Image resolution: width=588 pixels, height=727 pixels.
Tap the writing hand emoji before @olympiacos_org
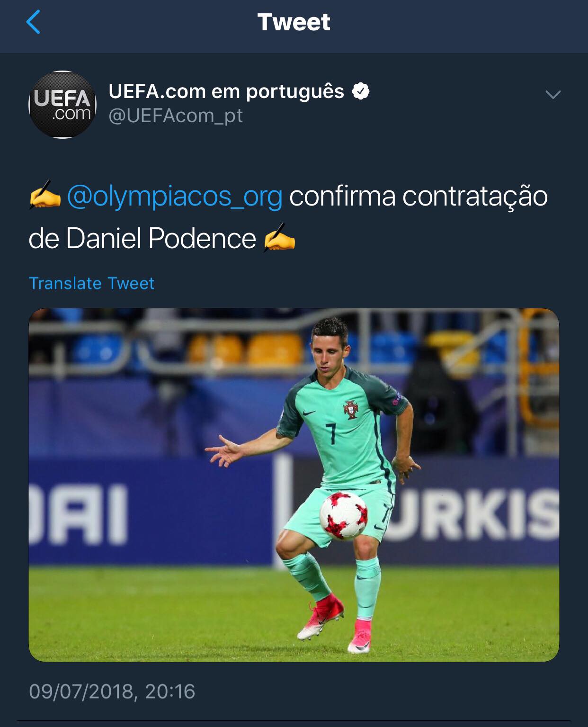[x=45, y=195]
